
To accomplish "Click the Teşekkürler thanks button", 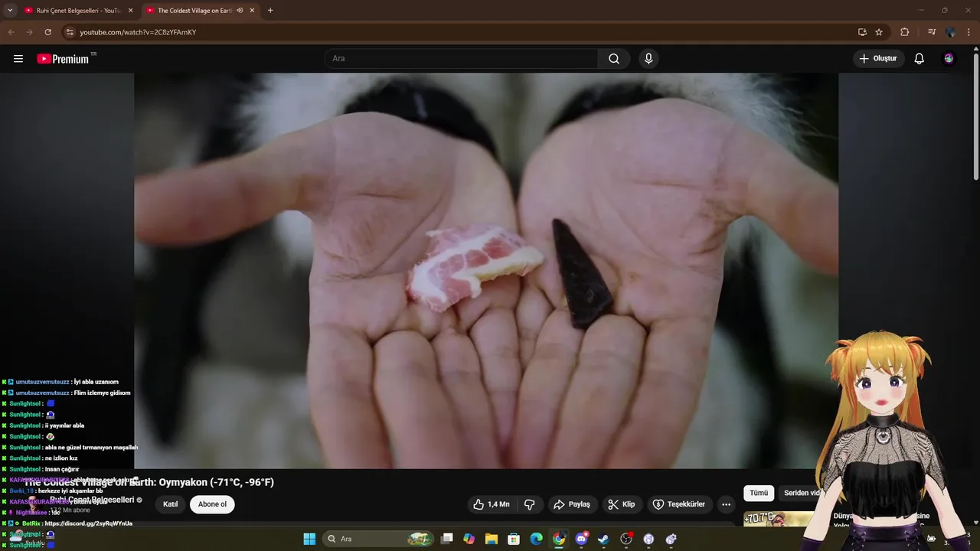I will click(x=679, y=504).
